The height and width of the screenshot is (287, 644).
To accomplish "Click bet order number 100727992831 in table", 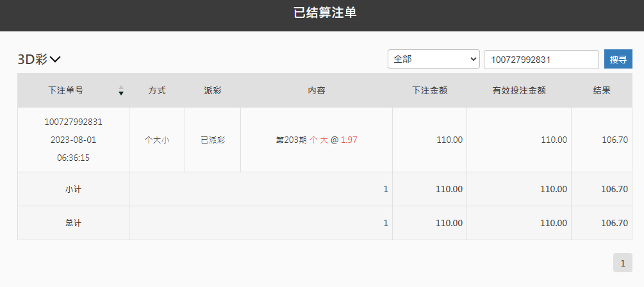I will click(x=73, y=122).
